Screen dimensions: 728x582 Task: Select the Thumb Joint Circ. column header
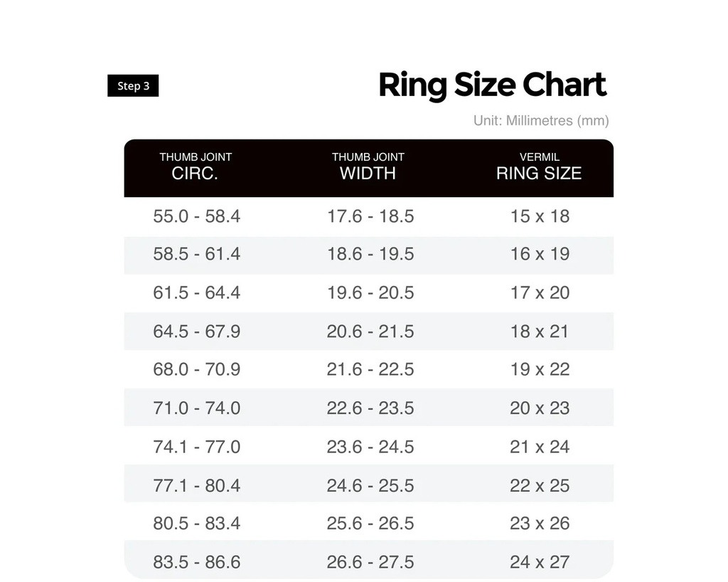196,166
